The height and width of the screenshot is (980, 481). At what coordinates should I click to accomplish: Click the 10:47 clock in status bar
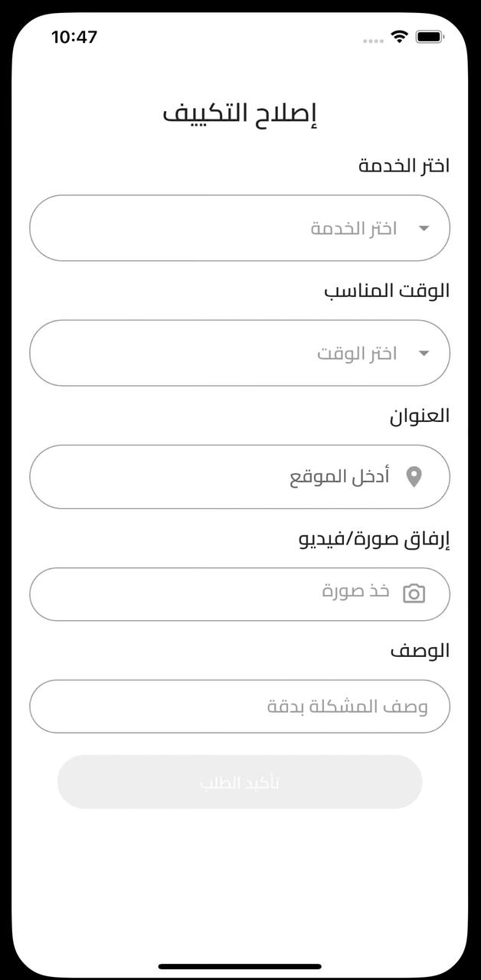74,37
